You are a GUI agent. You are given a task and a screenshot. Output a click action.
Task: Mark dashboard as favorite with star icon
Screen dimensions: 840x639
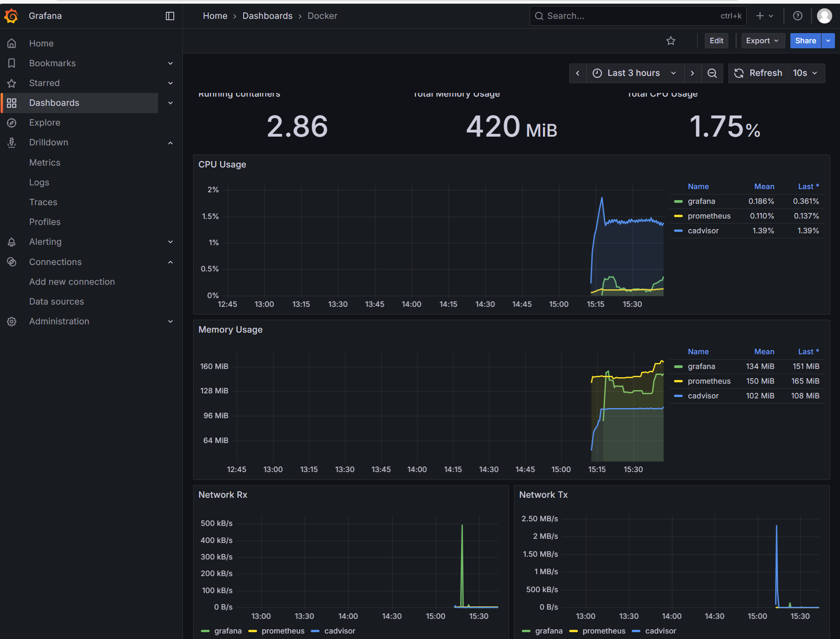click(671, 41)
